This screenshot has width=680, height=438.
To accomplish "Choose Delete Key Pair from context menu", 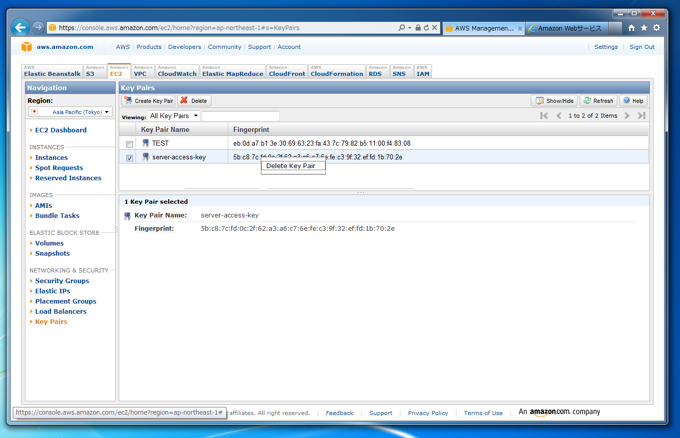I will (293, 166).
